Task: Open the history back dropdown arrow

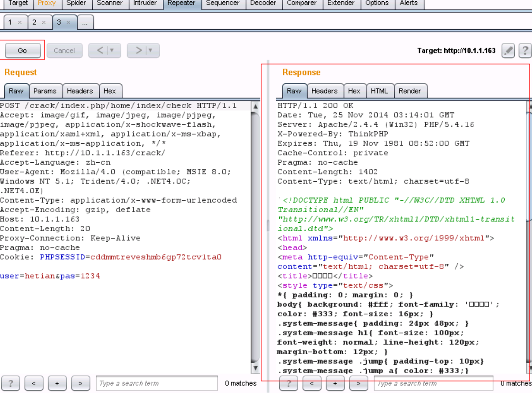Action: click(112, 51)
